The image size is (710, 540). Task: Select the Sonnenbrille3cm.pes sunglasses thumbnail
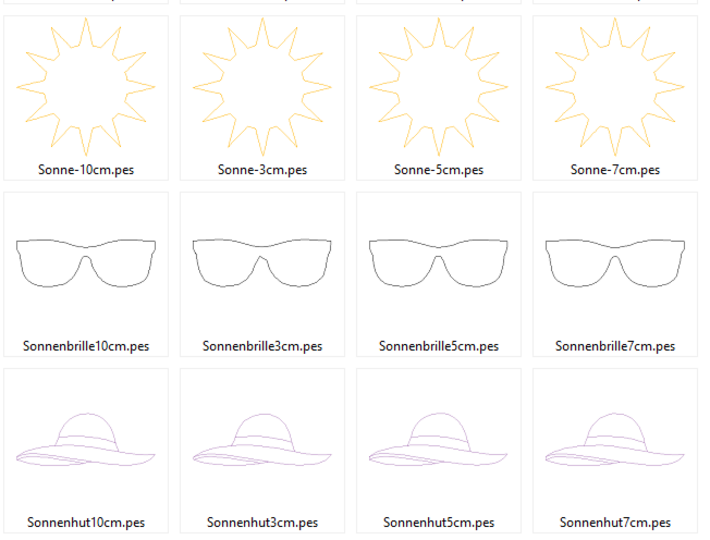[262, 263]
